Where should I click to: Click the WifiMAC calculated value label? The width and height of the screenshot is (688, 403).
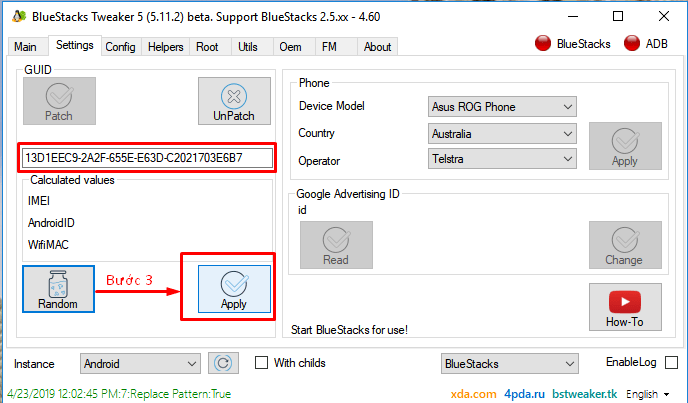pos(48,245)
